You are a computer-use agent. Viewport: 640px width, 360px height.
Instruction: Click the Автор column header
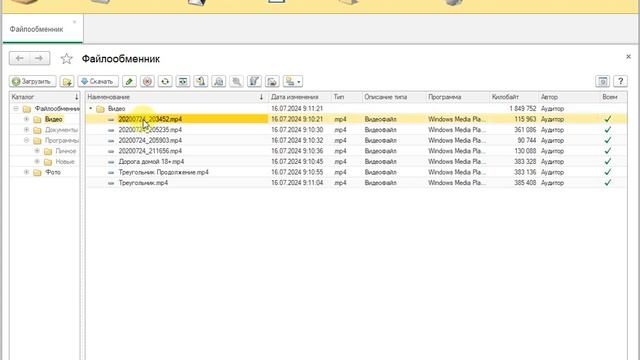pos(569,97)
